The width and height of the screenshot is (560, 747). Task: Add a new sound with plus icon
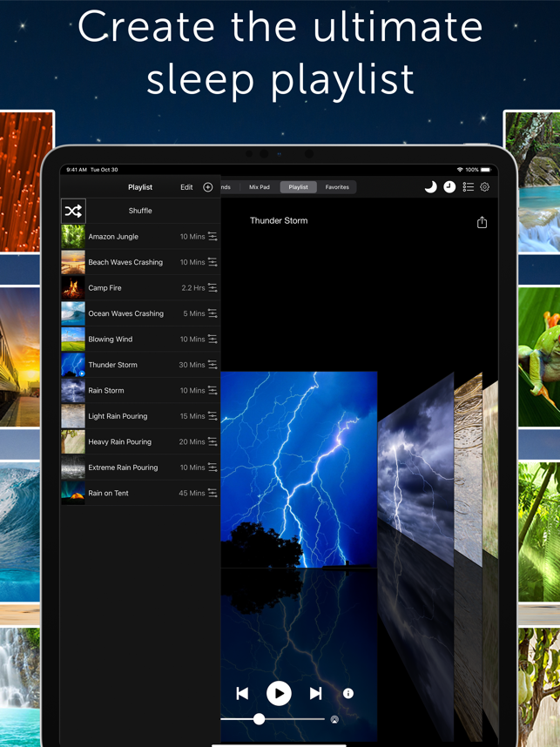coord(207,187)
